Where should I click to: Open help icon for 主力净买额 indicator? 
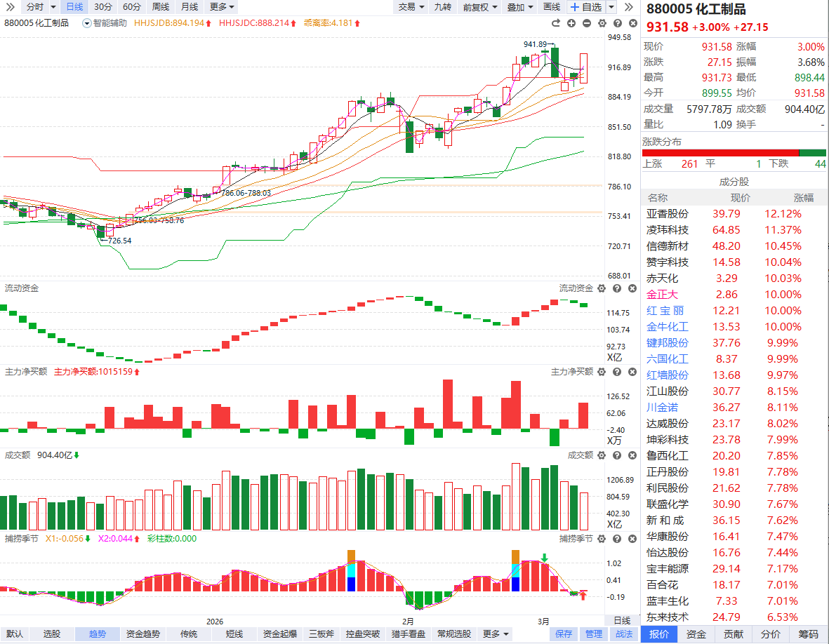616,372
